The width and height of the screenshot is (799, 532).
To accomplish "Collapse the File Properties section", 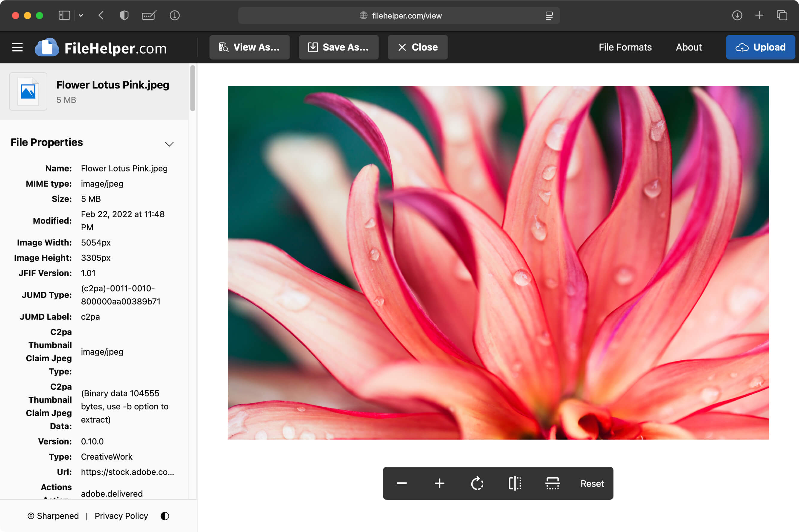I will click(169, 144).
